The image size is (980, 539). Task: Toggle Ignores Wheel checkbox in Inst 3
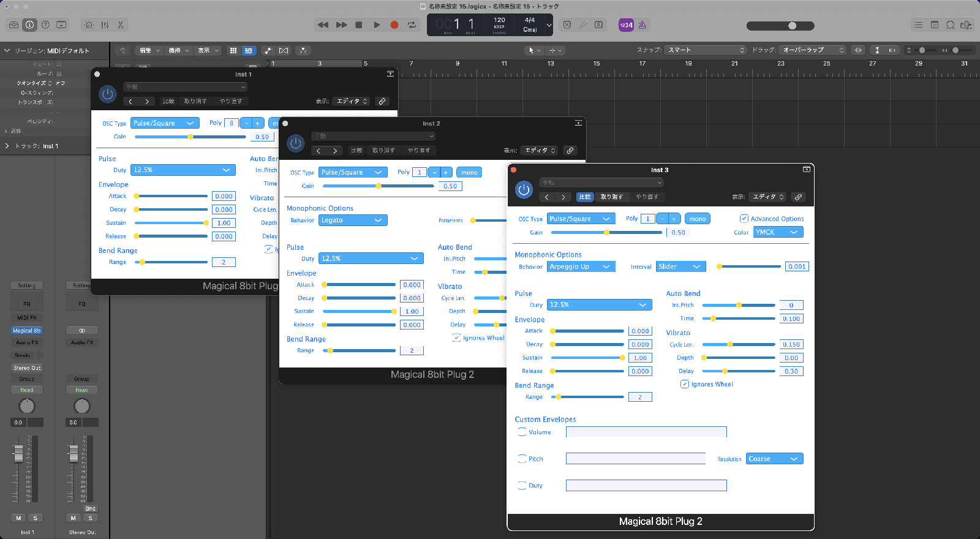(x=685, y=384)
